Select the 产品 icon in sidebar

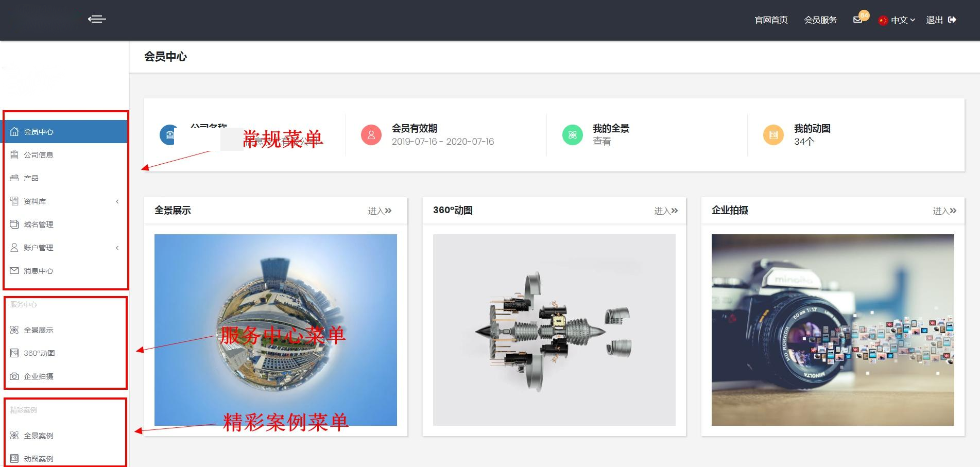(14, 178)
